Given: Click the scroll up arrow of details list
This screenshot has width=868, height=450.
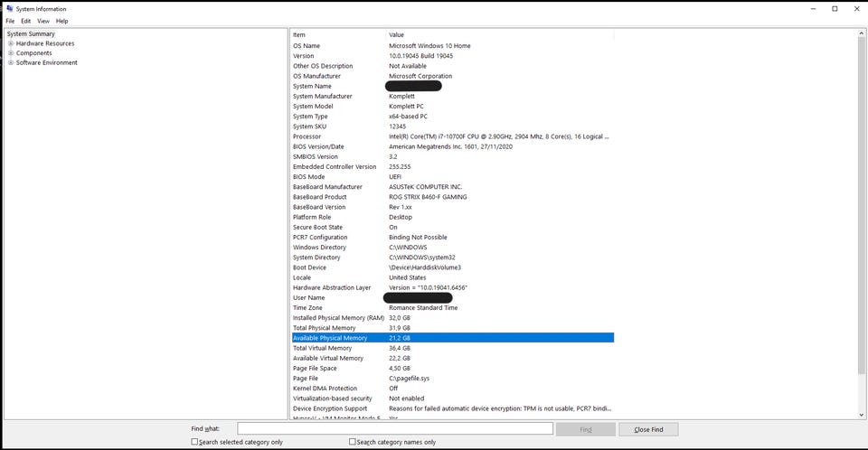Looking at the screenshot, I should point(862,34).
